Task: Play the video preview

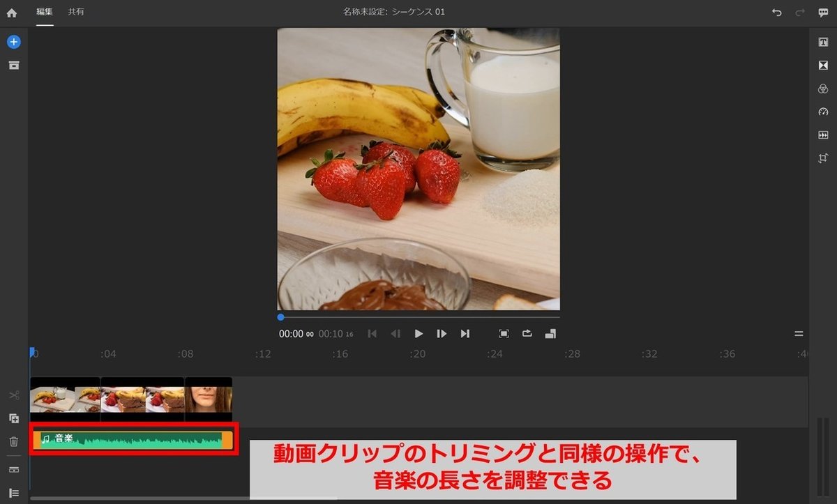Action: pos(418,333)
